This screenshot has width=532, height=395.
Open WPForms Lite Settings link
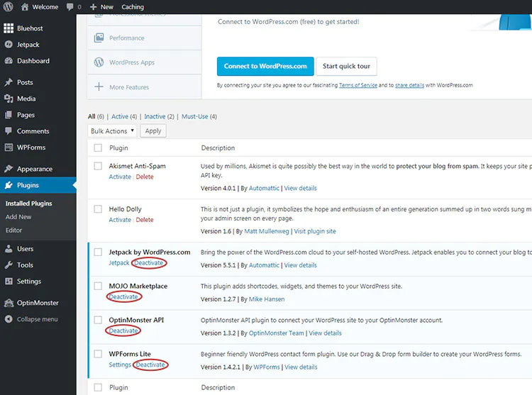pyautogui.click(x=120, y=365)
